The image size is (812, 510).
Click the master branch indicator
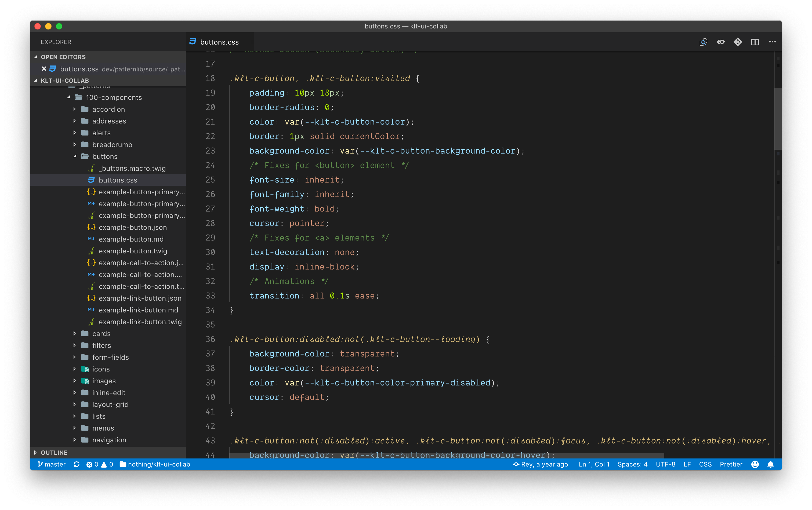(x=52, y=464)
